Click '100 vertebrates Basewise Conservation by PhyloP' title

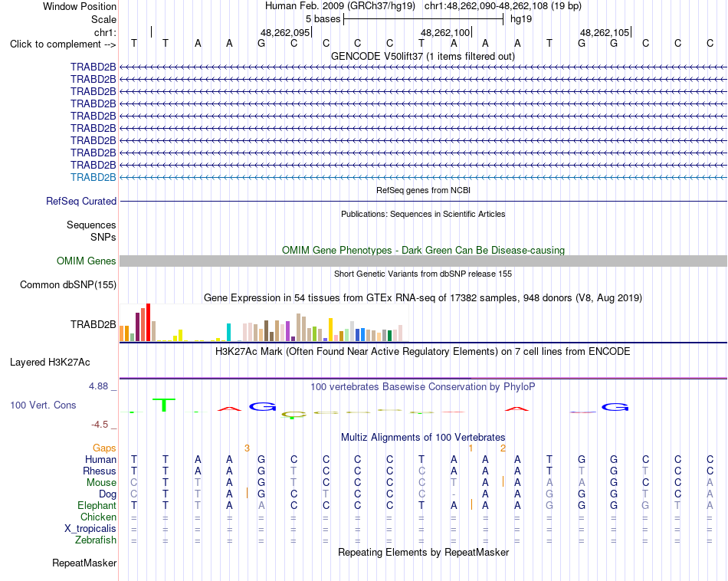tap(422, 387)
